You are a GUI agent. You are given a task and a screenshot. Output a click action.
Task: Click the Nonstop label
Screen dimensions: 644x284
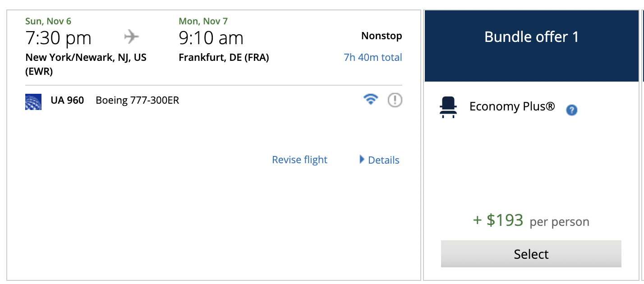(382, 36)
